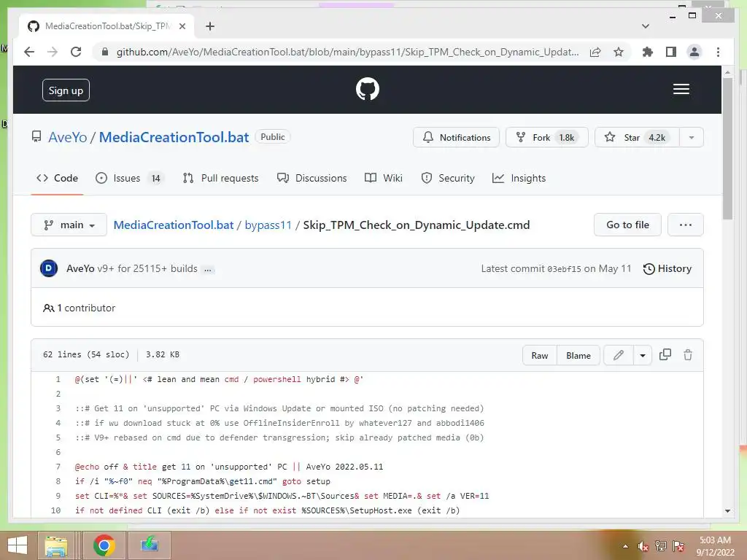Open the file actions three-dot menu
The height and width of the screenshot is (560, 747).
pyautogui.click(x=686, y=225)
